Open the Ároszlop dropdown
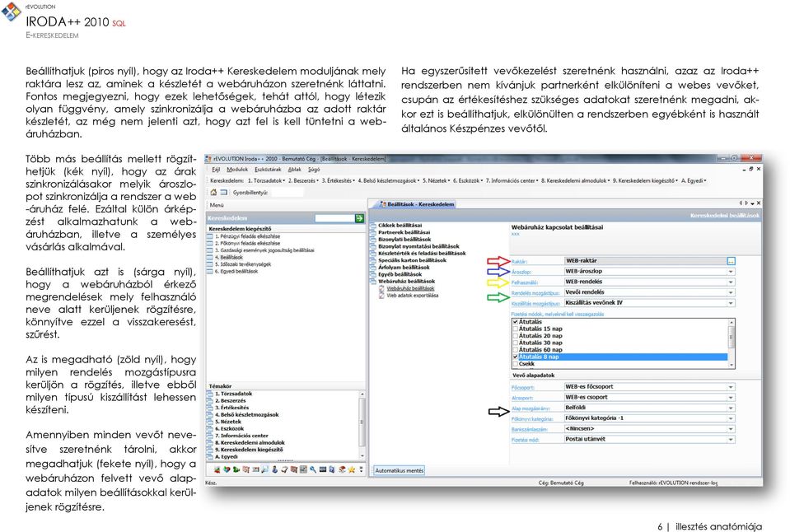 point(731,272)
